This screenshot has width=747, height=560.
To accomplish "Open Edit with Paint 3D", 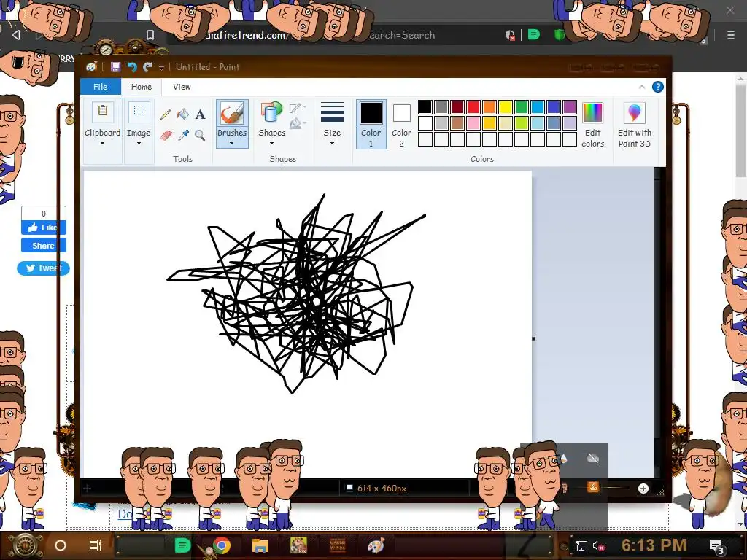I will 635,125.
